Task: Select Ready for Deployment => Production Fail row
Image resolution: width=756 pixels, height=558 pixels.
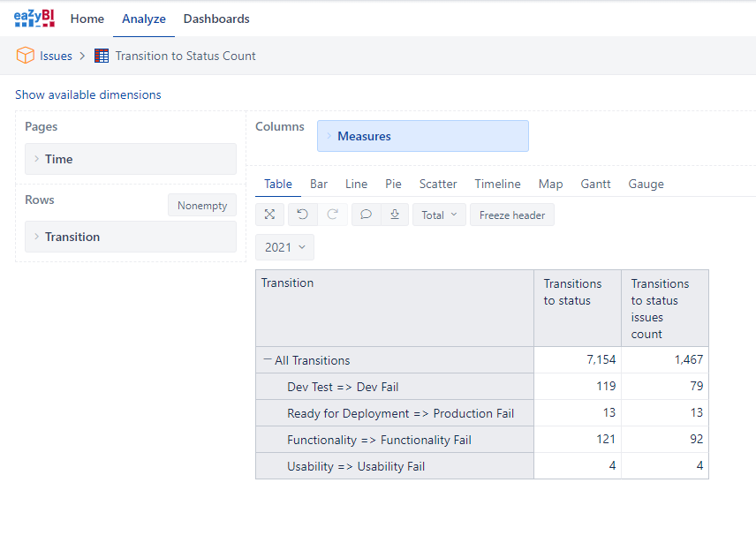Action: pos(395,413)
